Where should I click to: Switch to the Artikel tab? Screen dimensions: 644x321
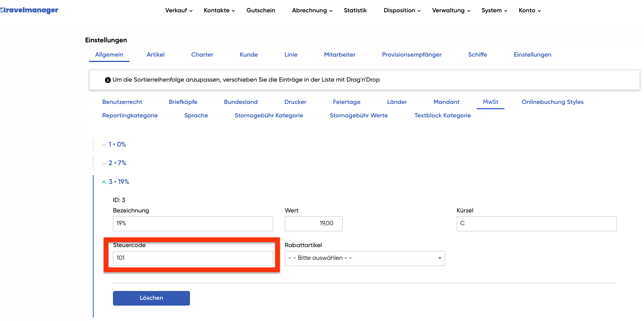[x=156, y=55]
